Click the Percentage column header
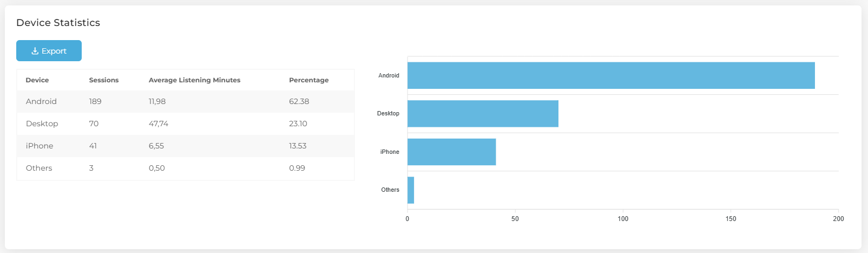This screenshot has width=868, height=253. (308, 80)
